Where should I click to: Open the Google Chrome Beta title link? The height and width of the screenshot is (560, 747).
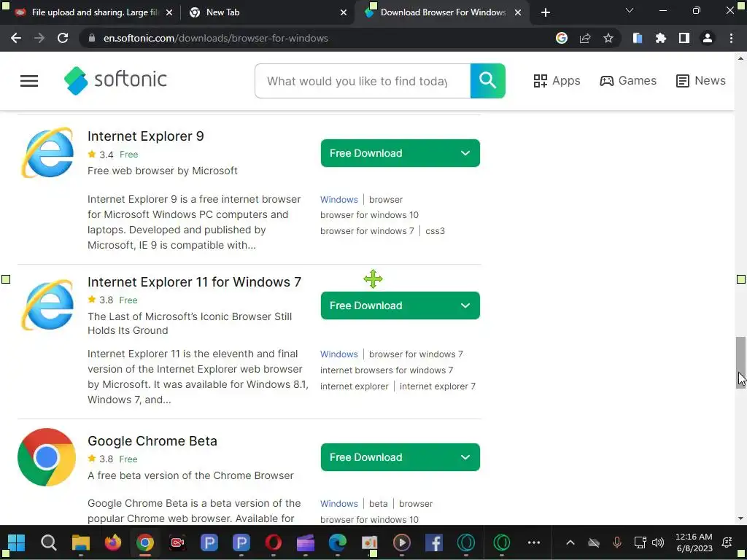click(152, 441)
